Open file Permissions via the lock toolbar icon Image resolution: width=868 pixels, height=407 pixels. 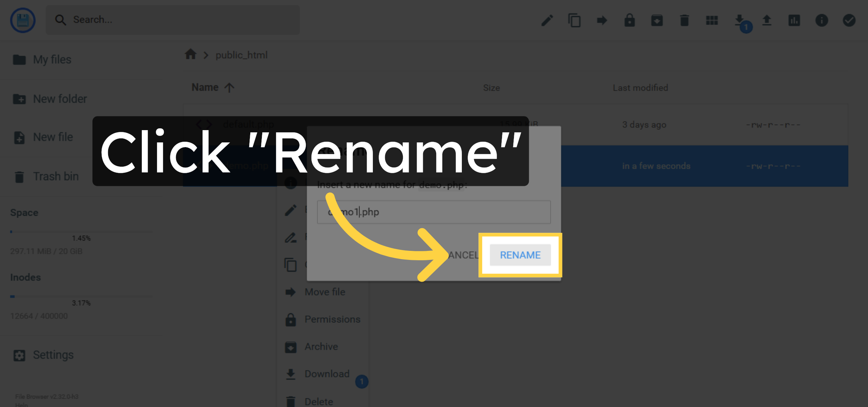(630, 21)
